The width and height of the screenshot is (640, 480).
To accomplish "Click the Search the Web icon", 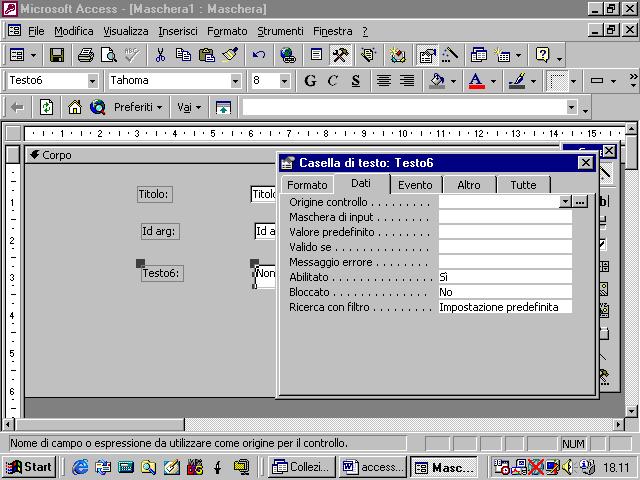I will tap(98, 108).
